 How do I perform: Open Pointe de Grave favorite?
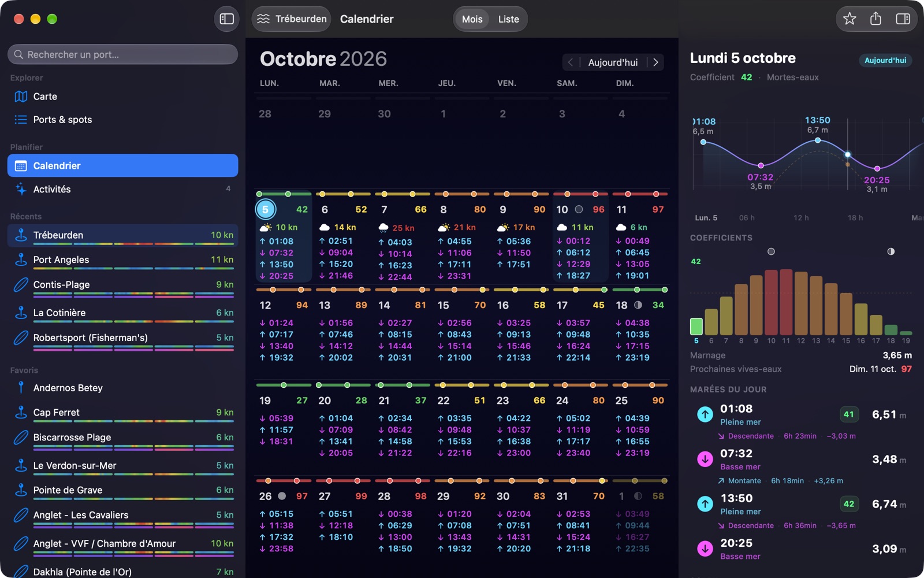pyautogui.click(x=122, y=491)
